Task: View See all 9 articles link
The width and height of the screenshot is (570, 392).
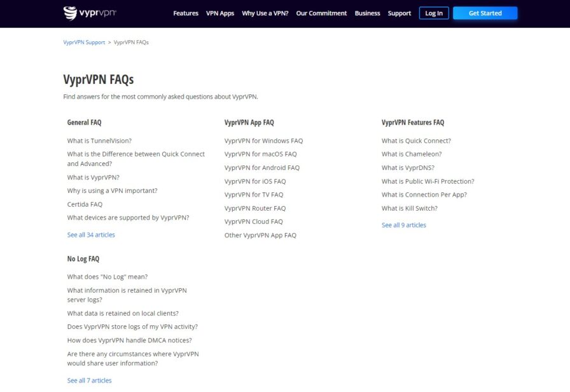Action: [403, 225]
